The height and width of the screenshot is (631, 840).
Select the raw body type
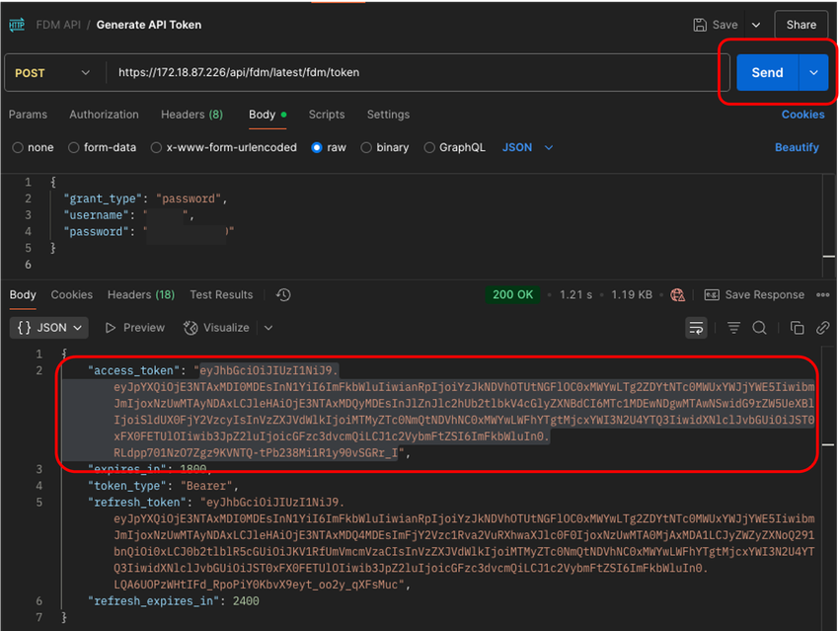(x=317, y=147)
